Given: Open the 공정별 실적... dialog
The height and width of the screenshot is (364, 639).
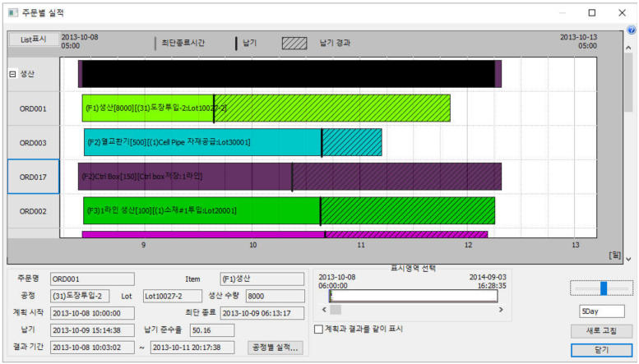Looking at the screenshot, I should (276, 348).
